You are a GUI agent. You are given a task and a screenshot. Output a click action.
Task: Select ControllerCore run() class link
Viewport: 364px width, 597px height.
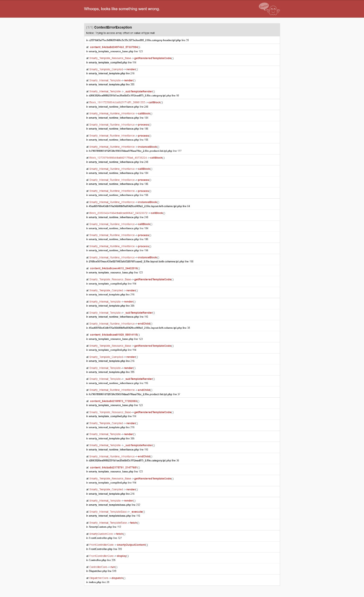pos(98,567)
